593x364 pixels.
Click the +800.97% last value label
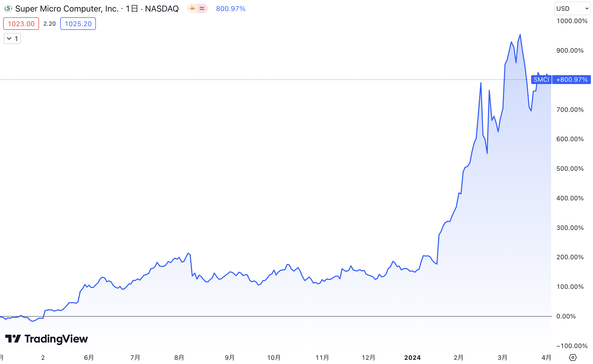tap(572, 80)
